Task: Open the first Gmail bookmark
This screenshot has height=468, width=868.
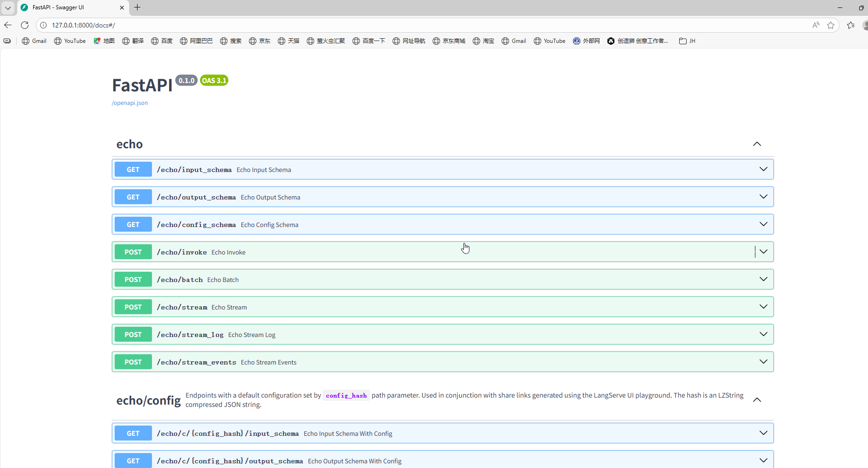Action: [x=34, y=41]
